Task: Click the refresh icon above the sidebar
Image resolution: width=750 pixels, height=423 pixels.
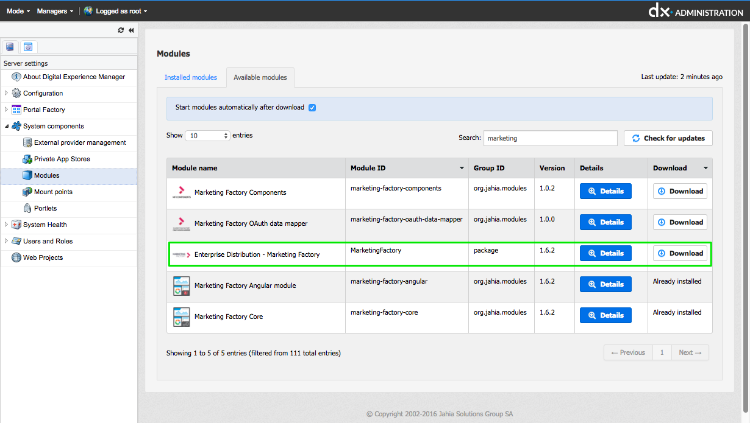Action: coord(121,30)
